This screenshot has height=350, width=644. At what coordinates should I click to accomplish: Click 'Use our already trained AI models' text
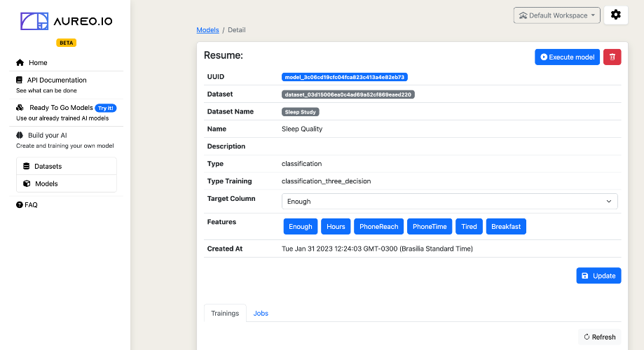pyautogui.click(x=62, y=118)
